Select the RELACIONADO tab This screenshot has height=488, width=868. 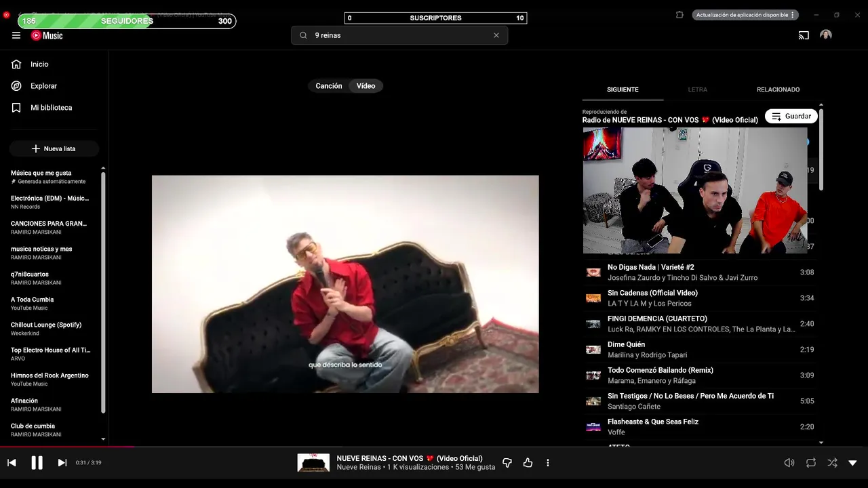click(778, 89)
